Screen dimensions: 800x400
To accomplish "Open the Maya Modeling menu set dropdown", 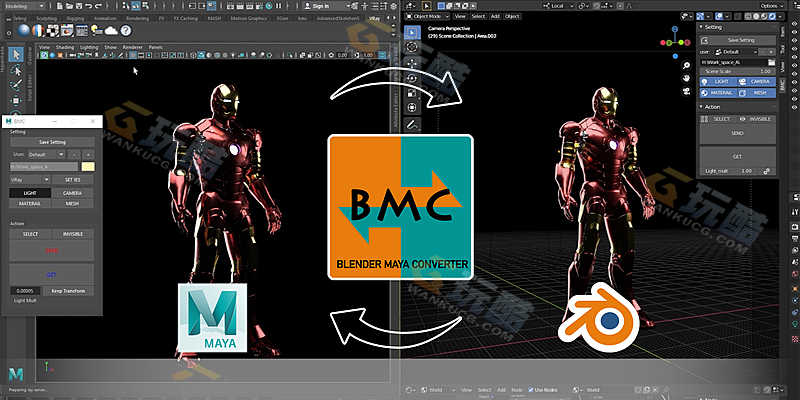I will coord(23,6).
